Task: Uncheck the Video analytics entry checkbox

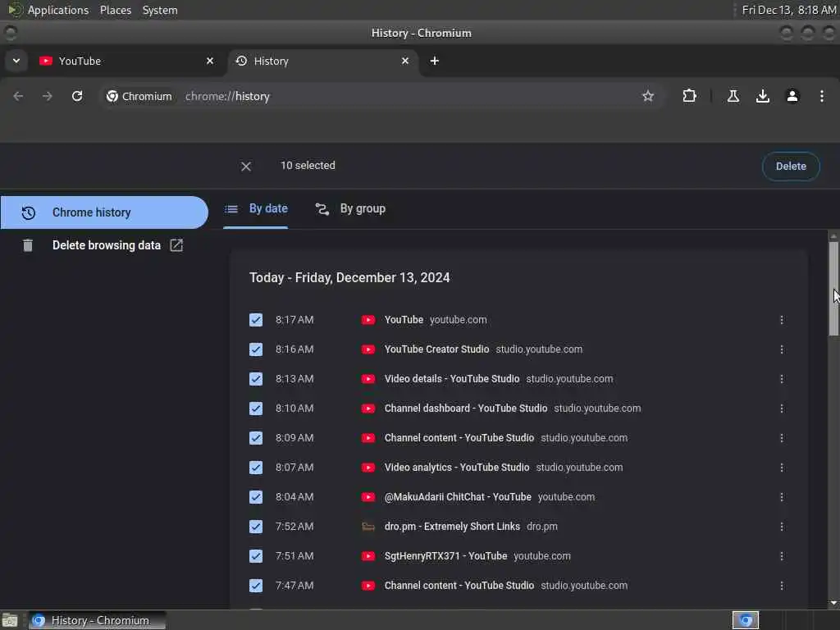Action: tap(256, 468)
